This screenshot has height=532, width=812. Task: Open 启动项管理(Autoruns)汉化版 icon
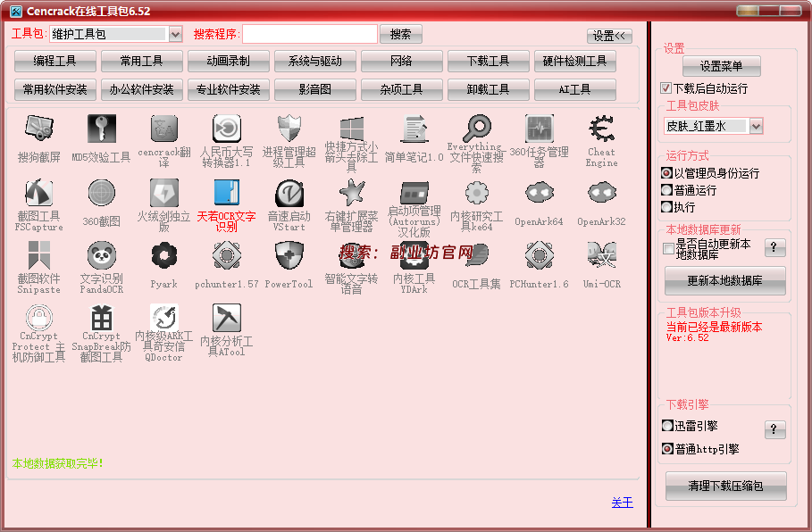click(x=414, y=193)
